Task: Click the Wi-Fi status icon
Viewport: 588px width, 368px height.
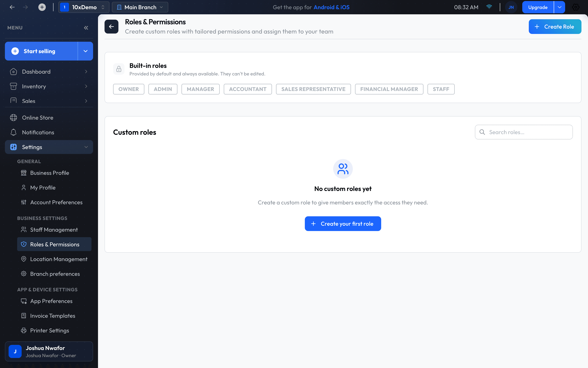Action: pyautogui.click(x=489, y=7)
